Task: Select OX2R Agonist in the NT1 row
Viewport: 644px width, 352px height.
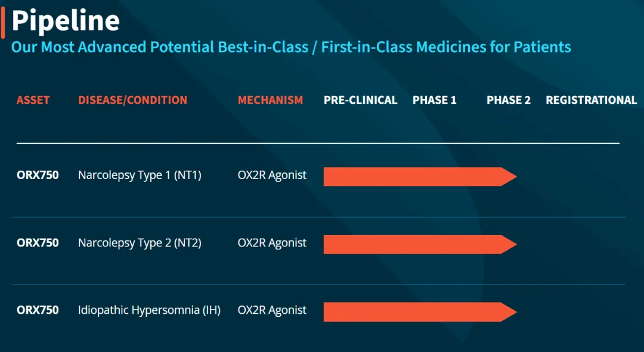Action: pyautogui.click(x=272, y=175)
